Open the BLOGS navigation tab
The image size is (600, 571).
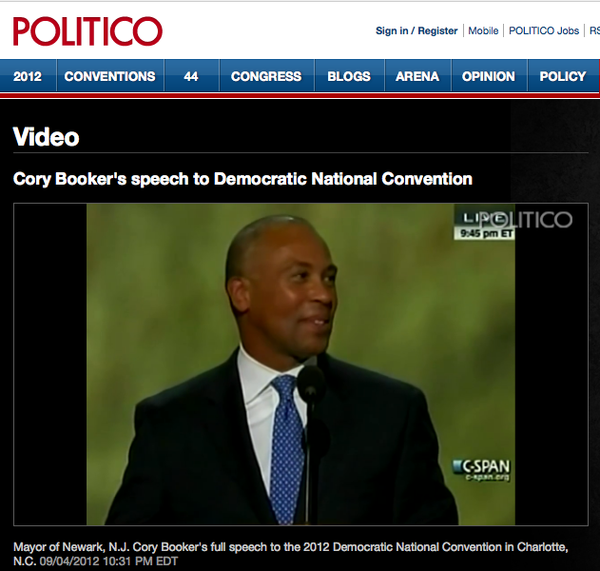pyautogui.click(x=349, y=76)
